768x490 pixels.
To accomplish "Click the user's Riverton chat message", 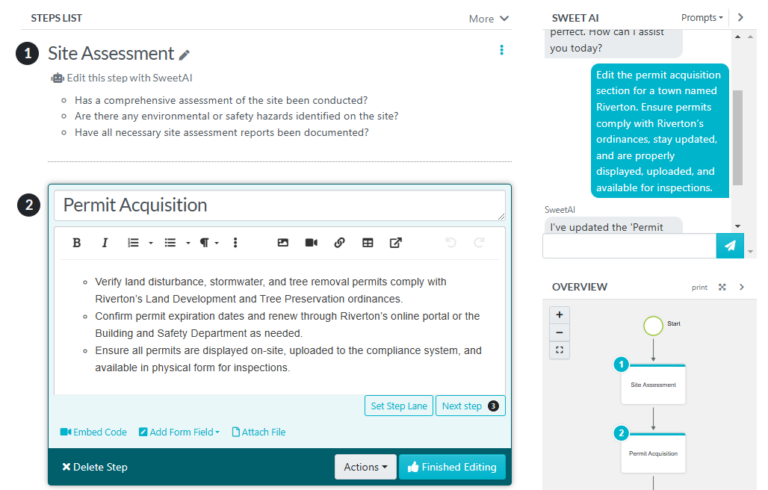I will (x=659, y=131).
